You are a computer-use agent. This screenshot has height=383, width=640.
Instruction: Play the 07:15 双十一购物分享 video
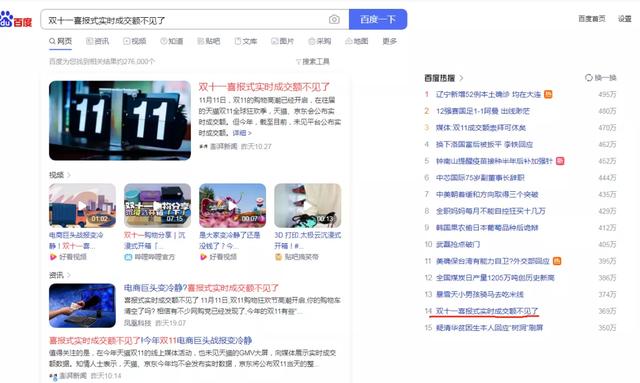point(158,205)
